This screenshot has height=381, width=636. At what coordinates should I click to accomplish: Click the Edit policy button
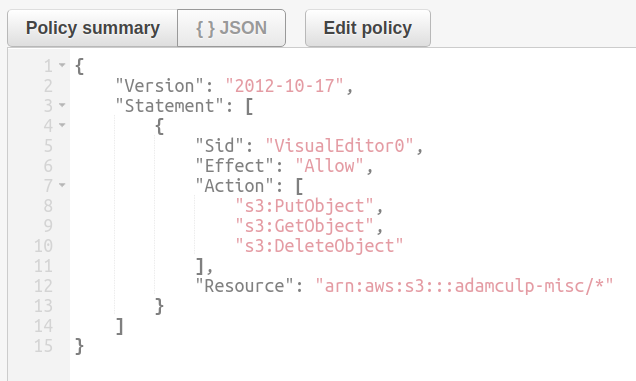tap(367, 28)
